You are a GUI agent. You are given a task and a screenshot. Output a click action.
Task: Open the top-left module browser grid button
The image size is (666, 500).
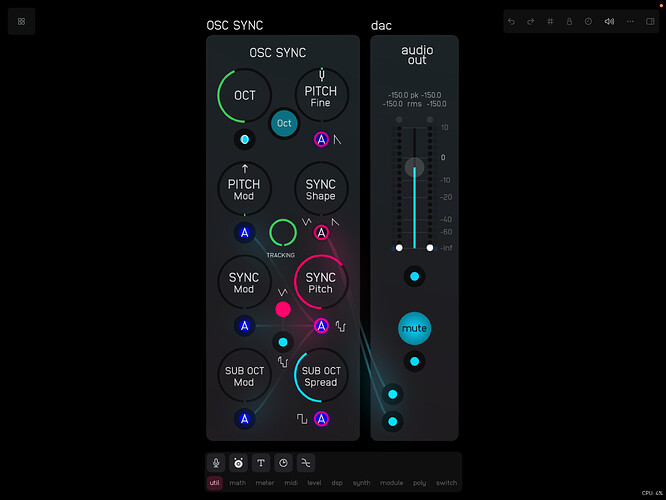[21, 21]
